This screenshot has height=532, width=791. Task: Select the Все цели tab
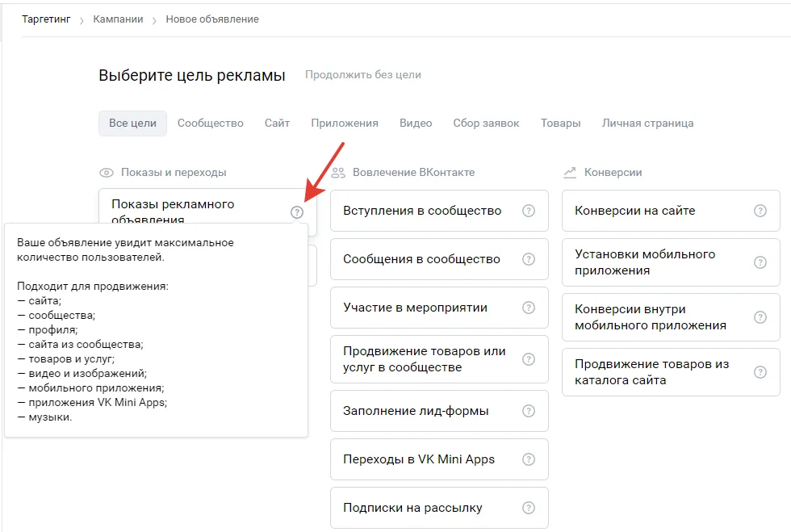tap(132, 124)
